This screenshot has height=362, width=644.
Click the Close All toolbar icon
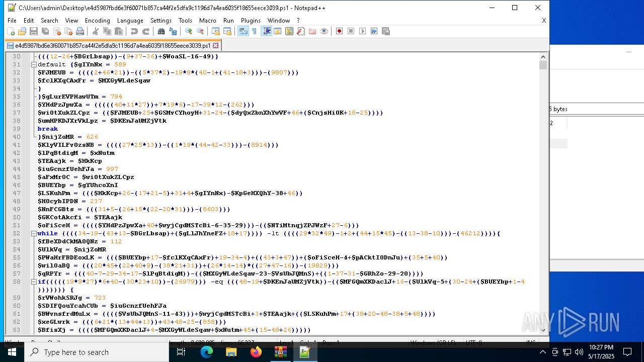(x=68, y=31)
